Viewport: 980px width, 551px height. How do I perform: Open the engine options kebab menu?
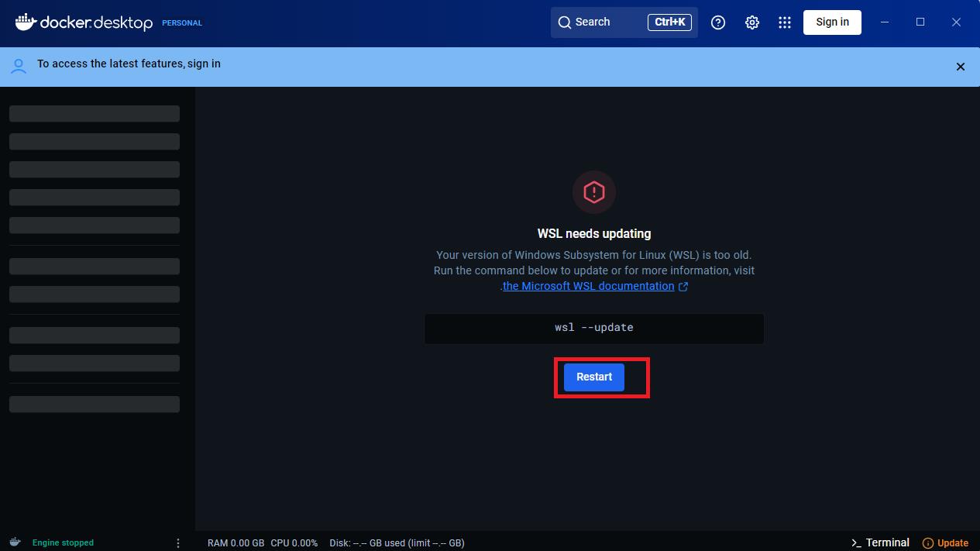coord(178,543)
